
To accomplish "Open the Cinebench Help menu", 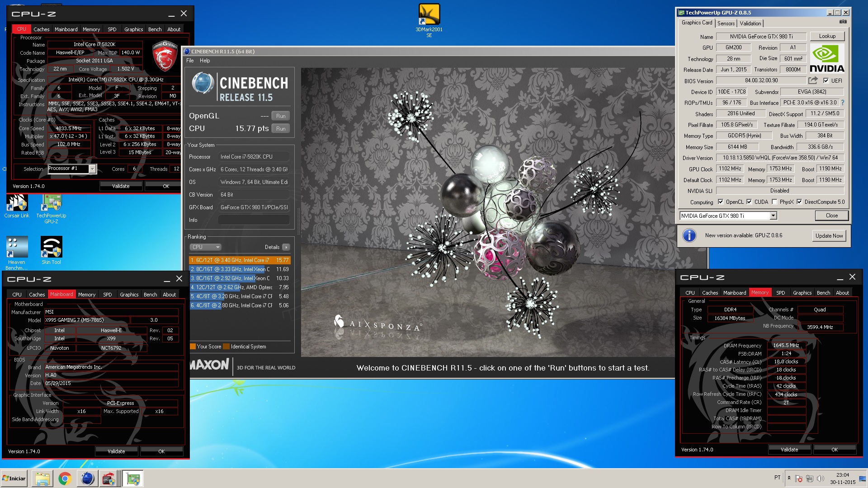I will [x=205, y=61].
